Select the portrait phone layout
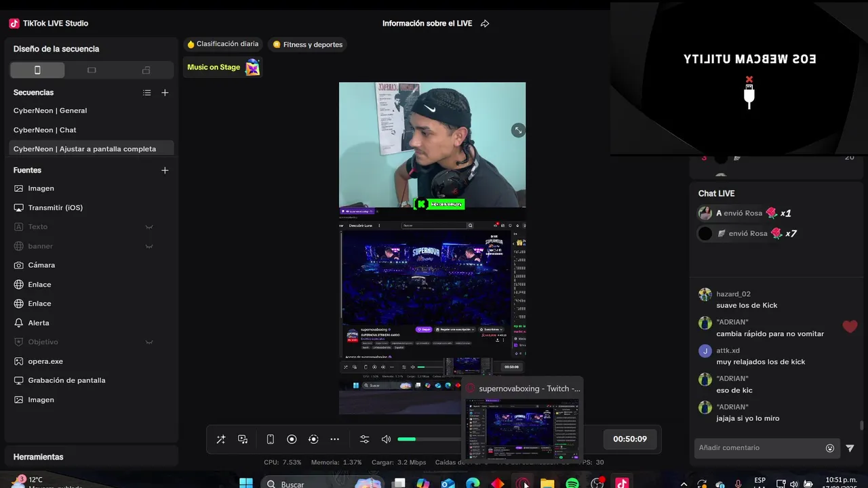Viewport: 868px width, 488px height. [37, 70]
